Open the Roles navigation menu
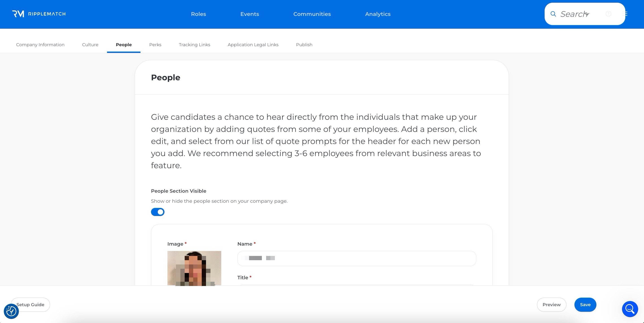 198,14
